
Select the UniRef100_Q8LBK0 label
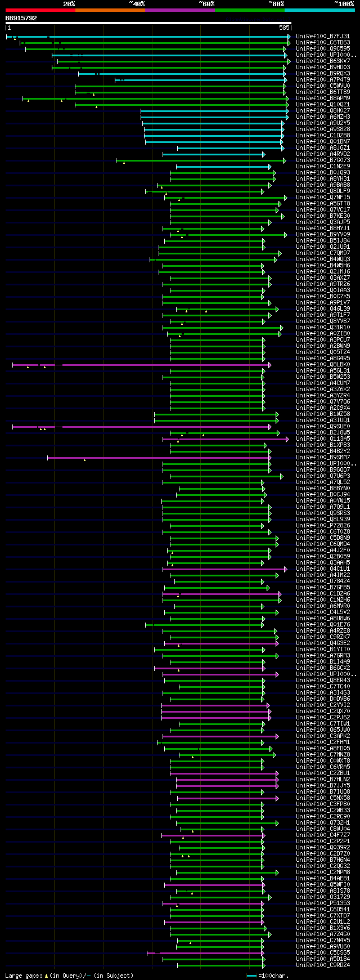(x=323, y=365)
